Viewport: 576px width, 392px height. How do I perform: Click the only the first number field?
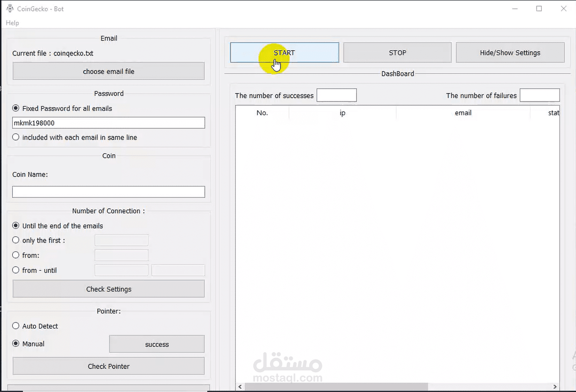122,240
